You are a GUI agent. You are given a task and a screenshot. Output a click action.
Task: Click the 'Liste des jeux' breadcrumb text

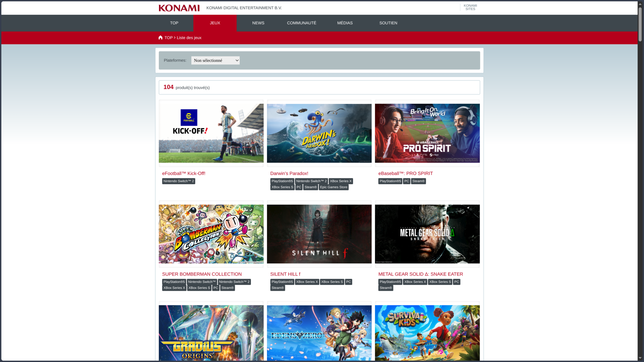(x=189, y=38)
